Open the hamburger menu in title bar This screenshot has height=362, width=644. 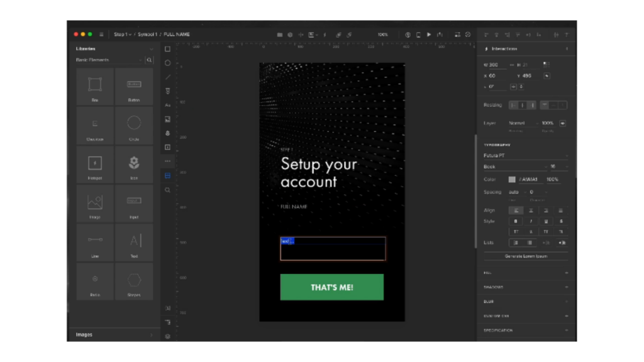[x=101, y=35]
